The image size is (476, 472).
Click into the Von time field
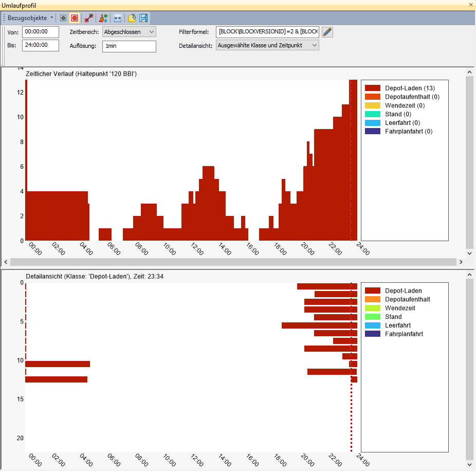click(41, 32)
